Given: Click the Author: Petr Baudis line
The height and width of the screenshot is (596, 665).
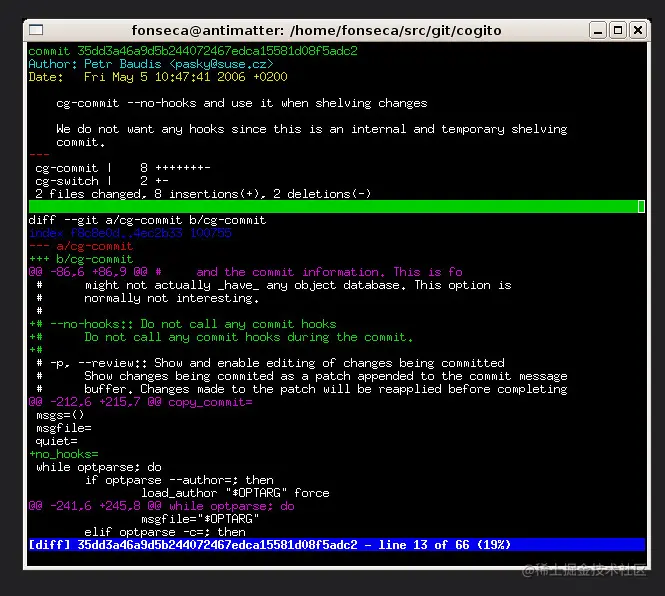Looking at the screenshot, I should [x=151, y=64].
